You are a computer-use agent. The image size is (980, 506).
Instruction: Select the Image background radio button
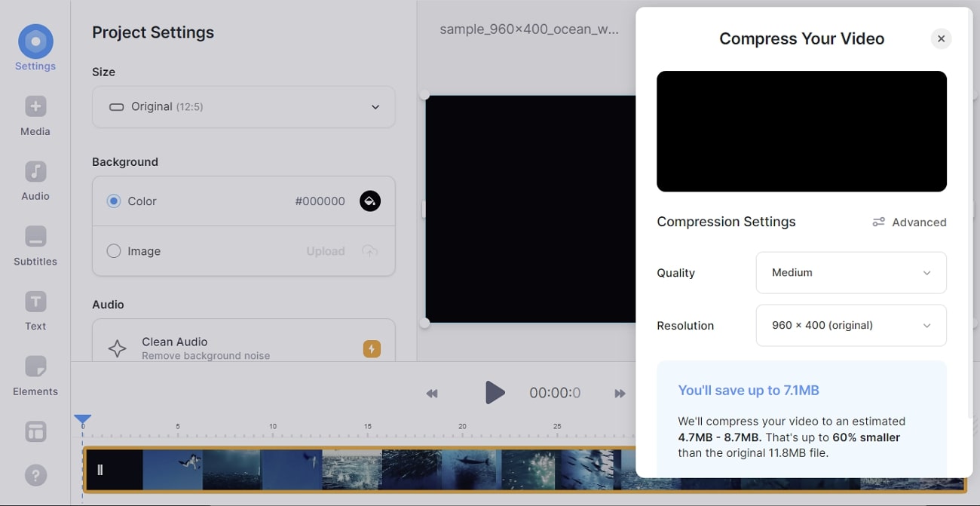(x=114, y=251)
